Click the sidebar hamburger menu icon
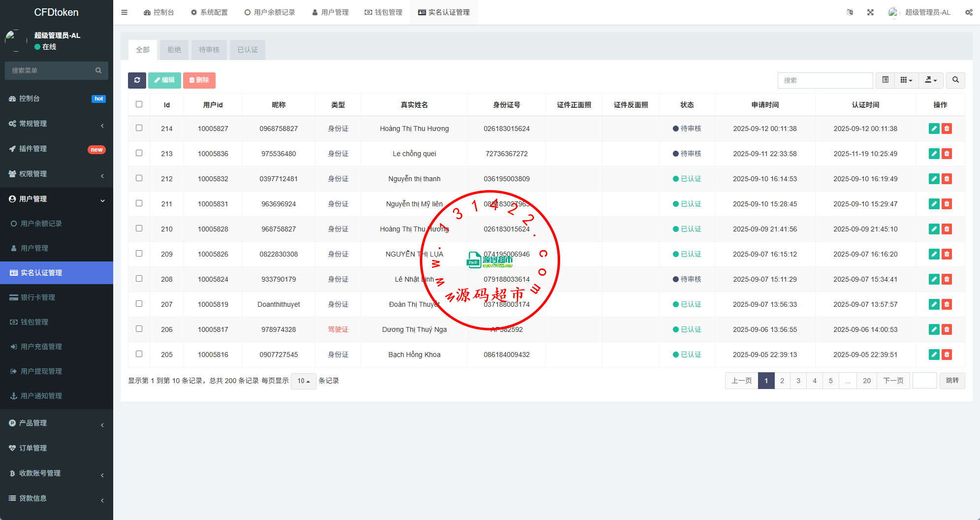 tap(125, 12)
